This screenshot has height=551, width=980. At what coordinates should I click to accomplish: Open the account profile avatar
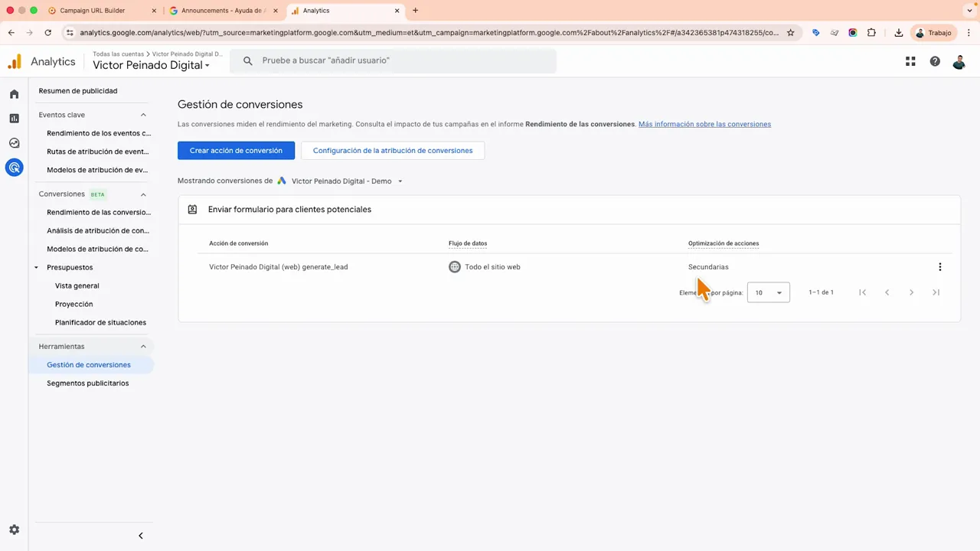pos(959,61)
